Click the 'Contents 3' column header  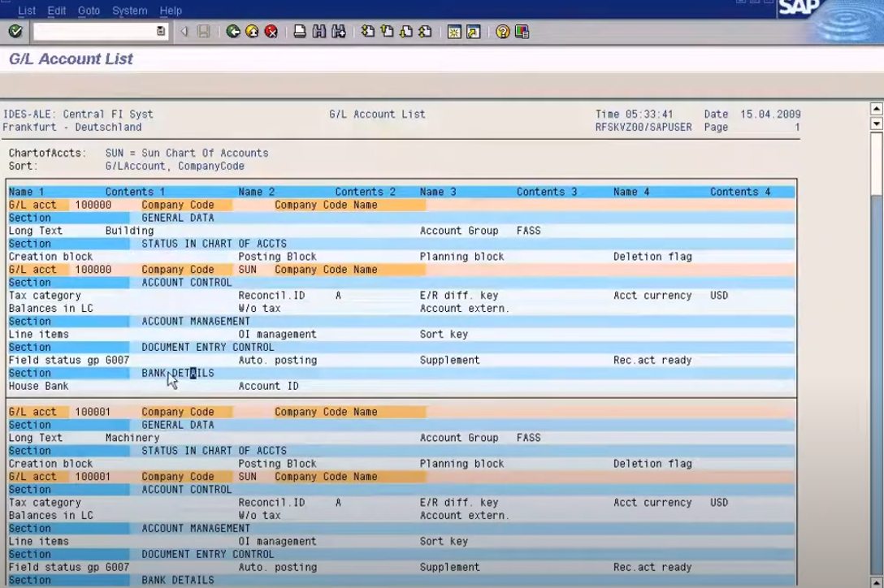click(x=547, y=192)
